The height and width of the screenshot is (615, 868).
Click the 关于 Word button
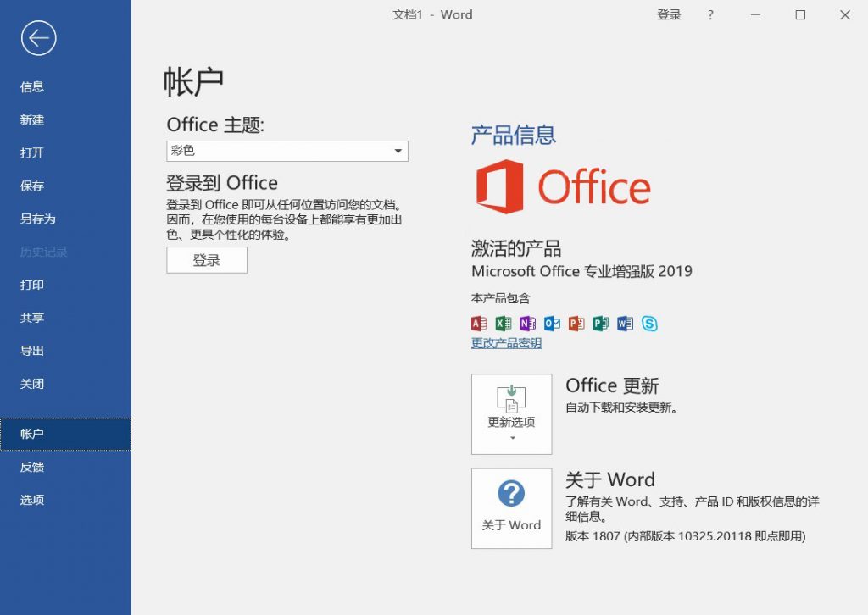click(x=511, y=508)
